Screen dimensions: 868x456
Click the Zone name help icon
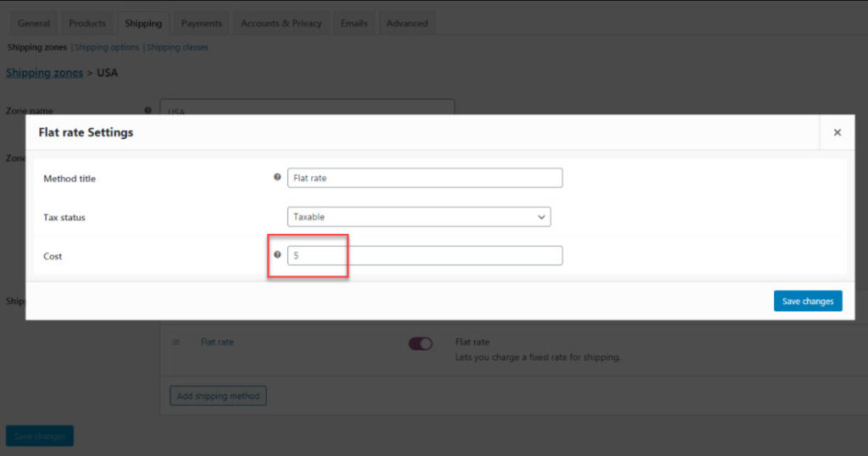click(x=148, y=110)
